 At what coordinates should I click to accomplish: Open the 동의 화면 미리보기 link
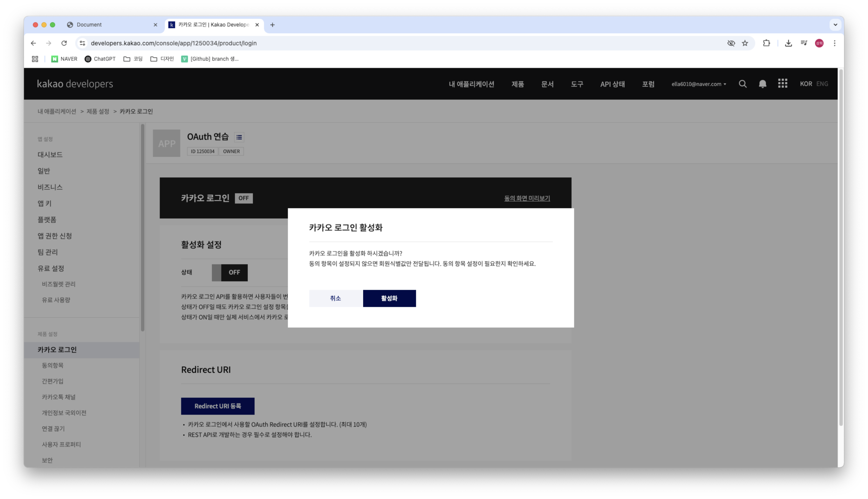527,198
